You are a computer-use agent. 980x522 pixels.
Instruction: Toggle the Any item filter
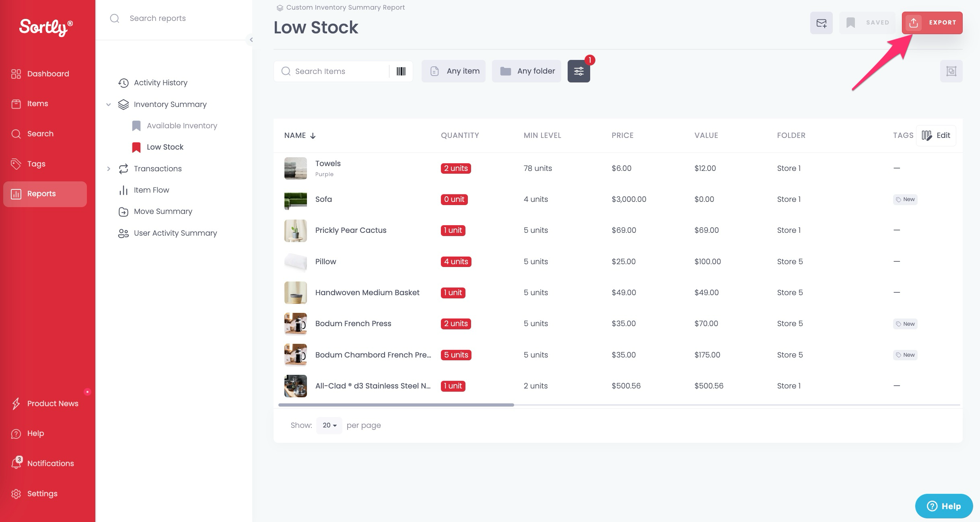[453, 71]
